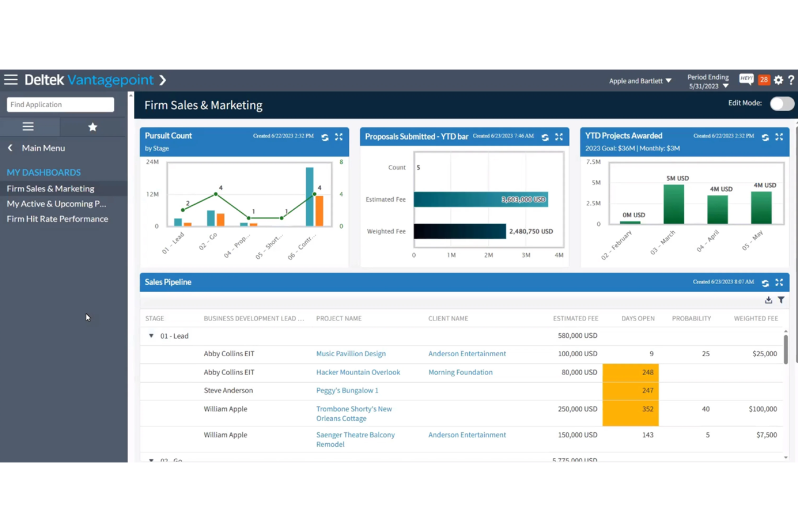Open Anderson Entertainment client in Saenger Theatre row
This screenshot has width=798, height=532.
[467, 435]
